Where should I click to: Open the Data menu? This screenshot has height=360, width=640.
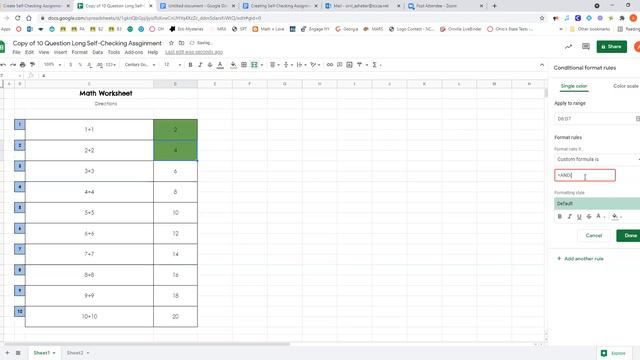[98, 52]
